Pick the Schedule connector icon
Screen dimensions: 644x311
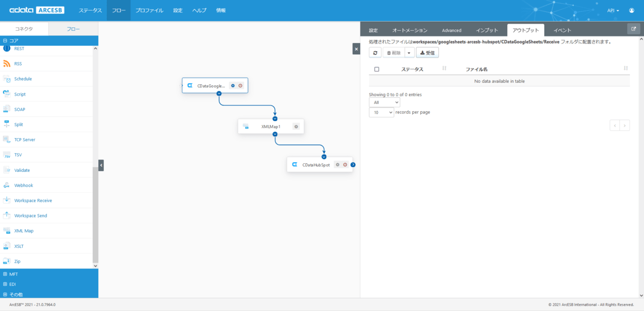tap(7, 79)
